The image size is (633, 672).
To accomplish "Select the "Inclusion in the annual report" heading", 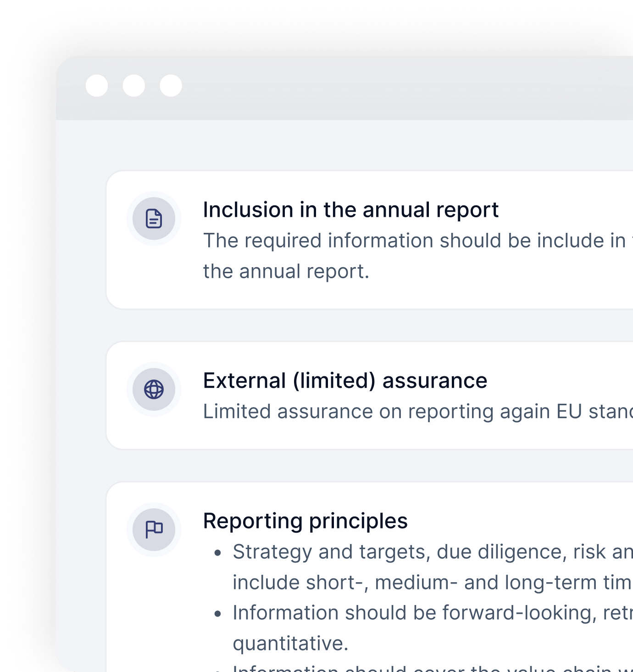I will 350,210.
